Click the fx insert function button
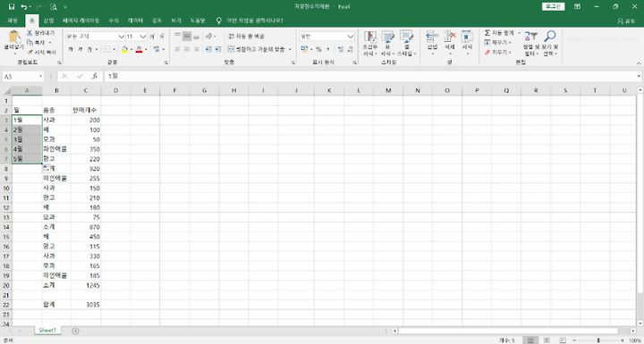The width and height of the screenshot is (644, 344). (95, 76)
